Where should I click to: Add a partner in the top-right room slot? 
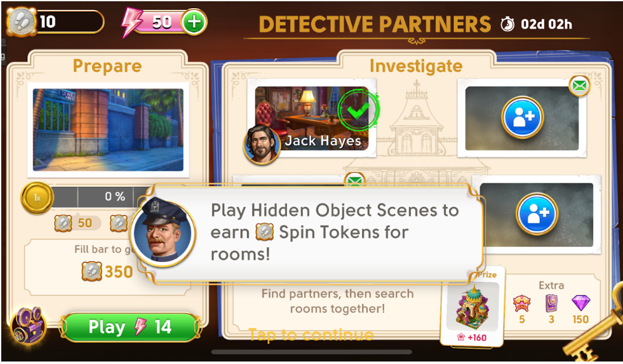522,117
